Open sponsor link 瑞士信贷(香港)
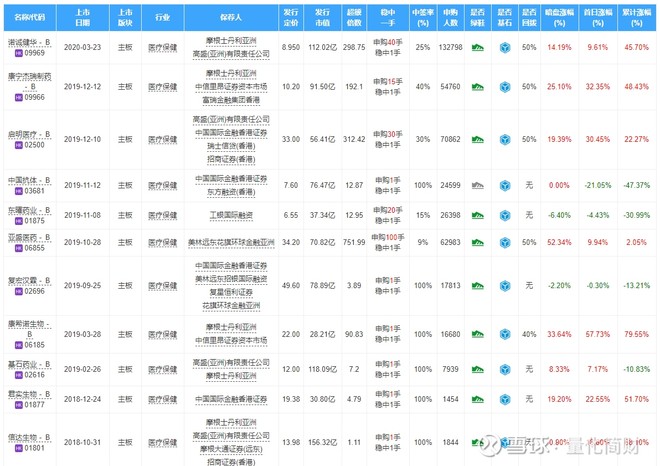This screenshot has height=466, width=660. tap(231, 146)
